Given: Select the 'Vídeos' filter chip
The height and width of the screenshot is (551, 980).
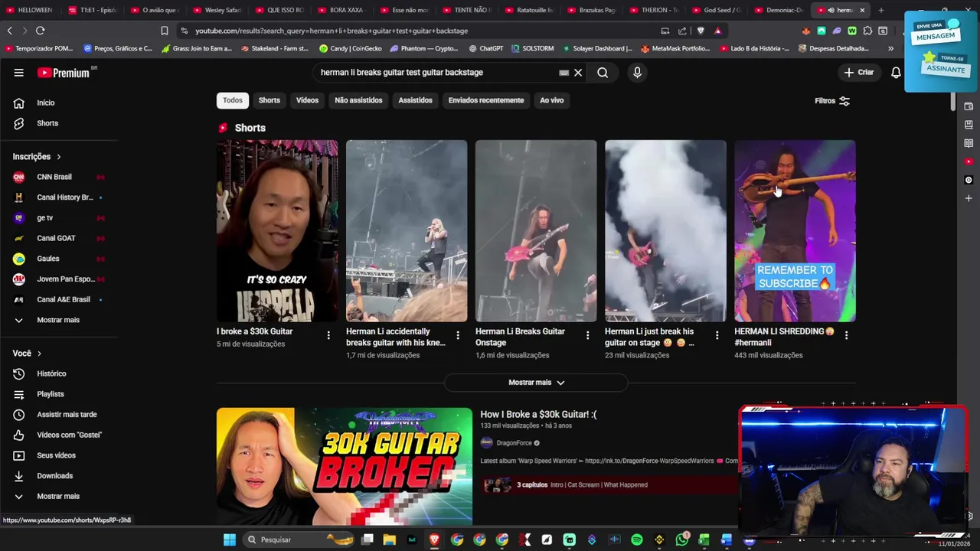Looking at the screenshot, I should [307, 100].
